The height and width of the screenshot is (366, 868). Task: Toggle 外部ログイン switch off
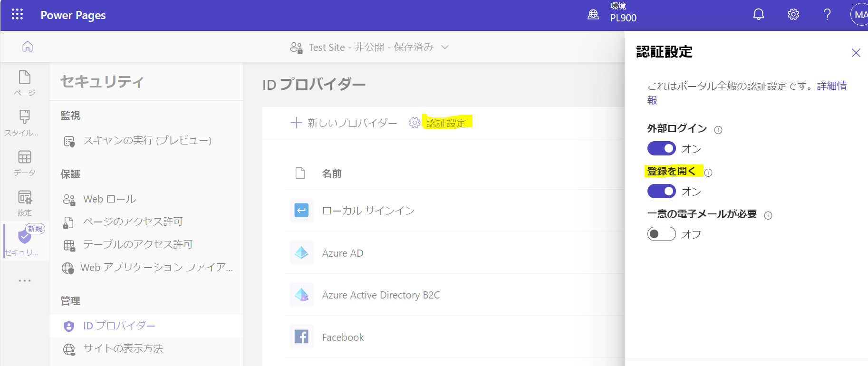coord(661,149)
